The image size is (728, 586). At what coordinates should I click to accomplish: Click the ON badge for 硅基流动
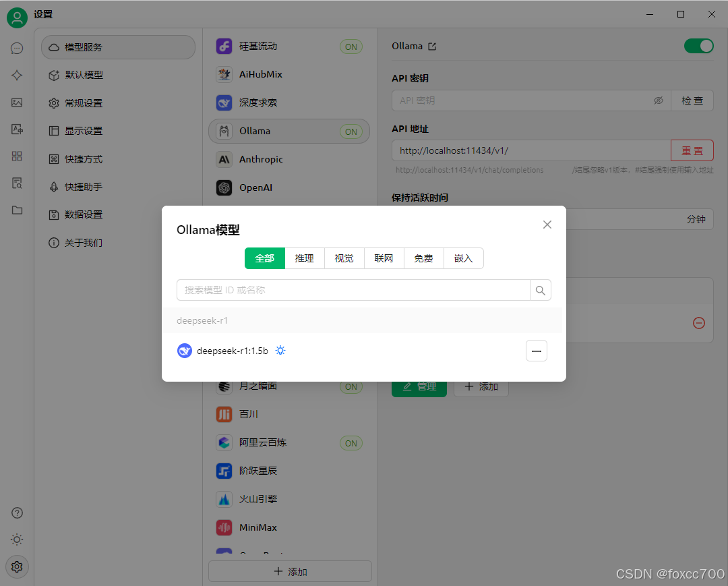tap(351, 47)
